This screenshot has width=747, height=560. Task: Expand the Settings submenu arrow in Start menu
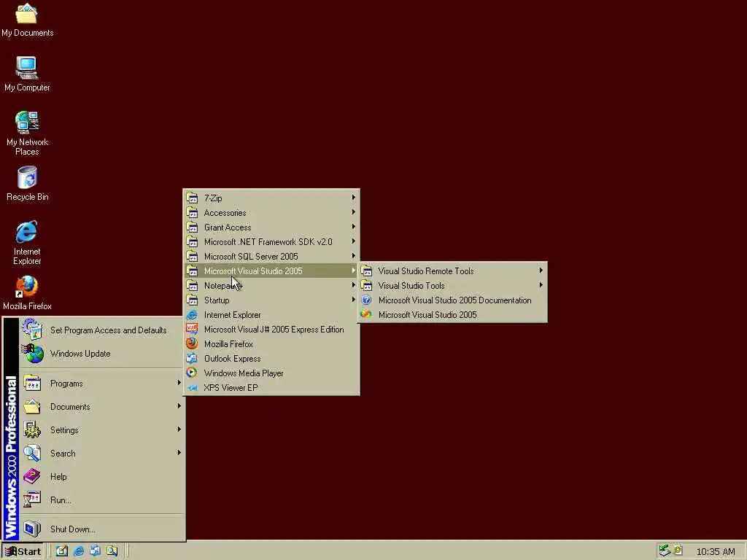[179, 429]
